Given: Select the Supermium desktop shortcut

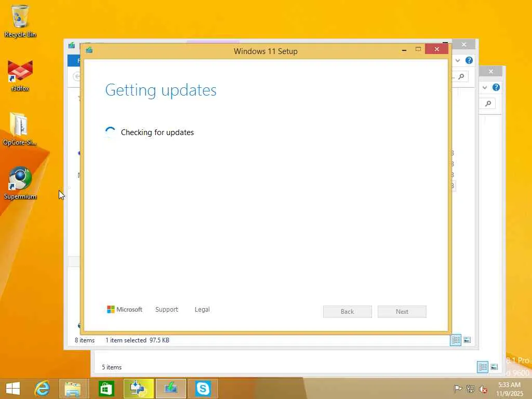Looking at the screenshot, I should 20,183.
